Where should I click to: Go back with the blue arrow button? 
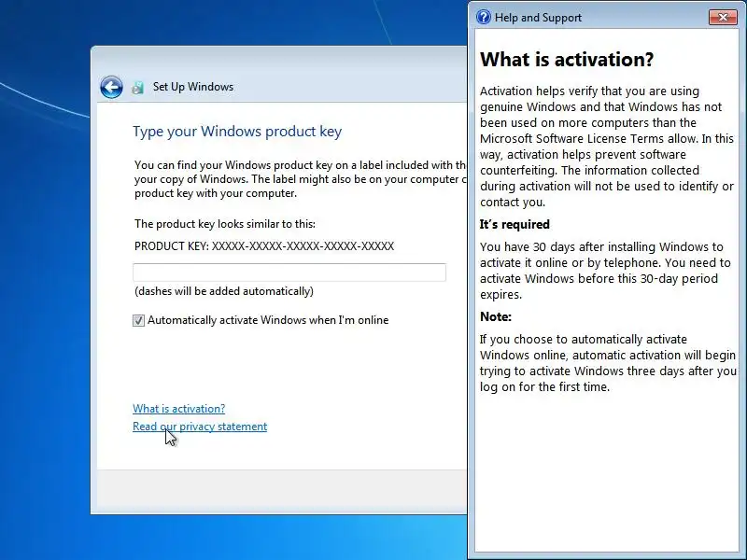point(111,87)
